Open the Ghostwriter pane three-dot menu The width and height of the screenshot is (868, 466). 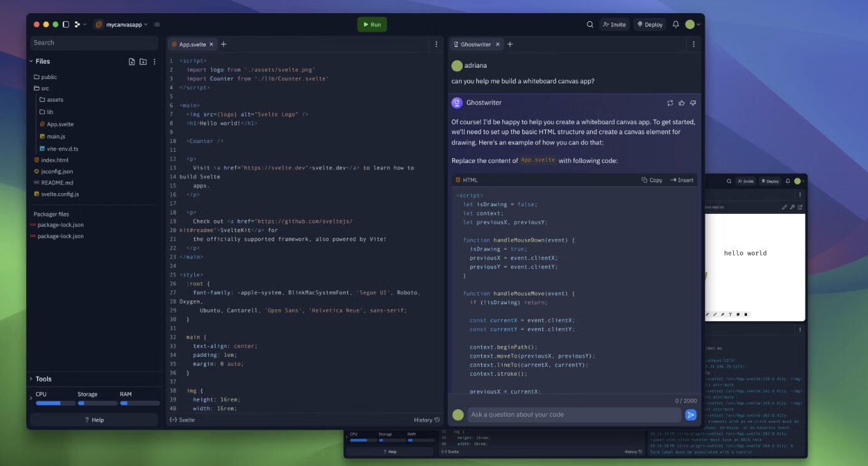(x=694, y=45)
